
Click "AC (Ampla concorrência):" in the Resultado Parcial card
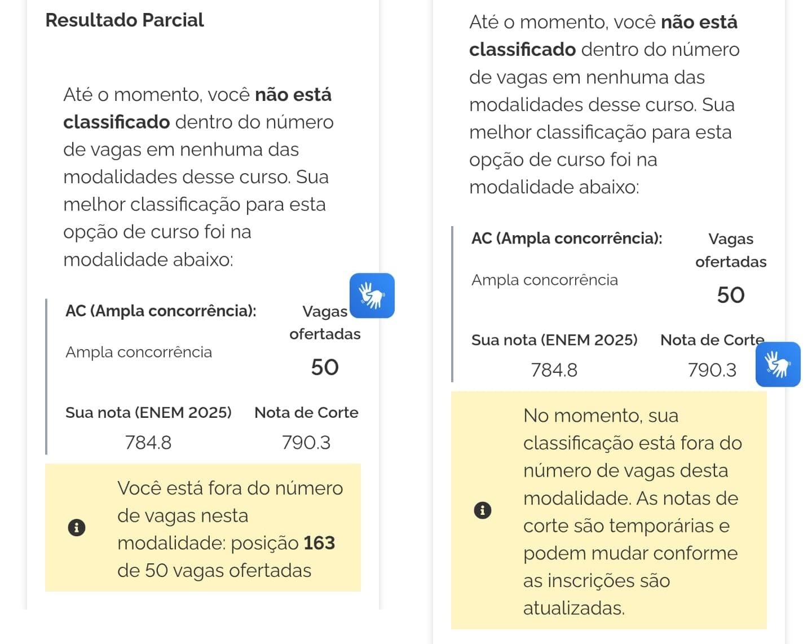coord(161,311)
